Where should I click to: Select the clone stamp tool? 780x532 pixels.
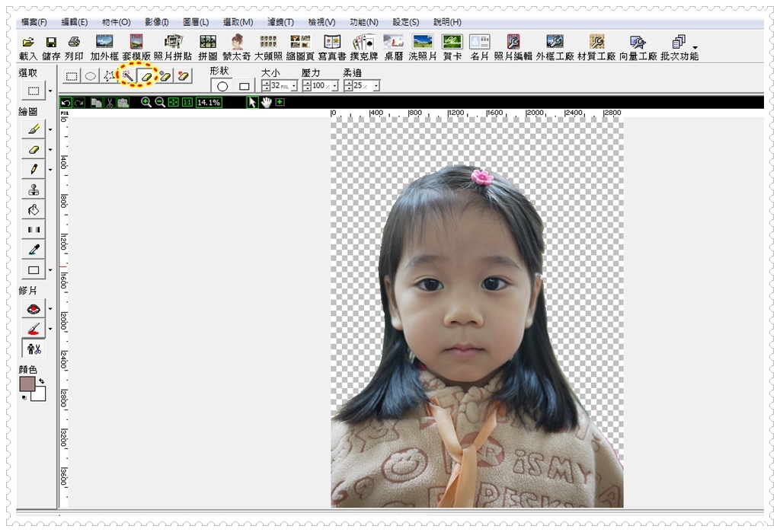[34, 190]
